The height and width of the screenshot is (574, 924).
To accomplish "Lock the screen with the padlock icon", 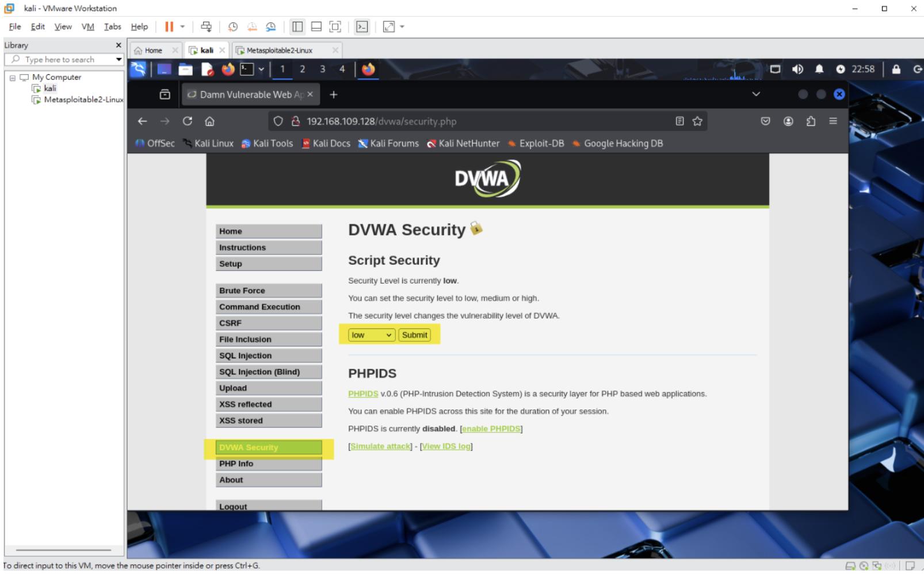I will coord(896,69).
